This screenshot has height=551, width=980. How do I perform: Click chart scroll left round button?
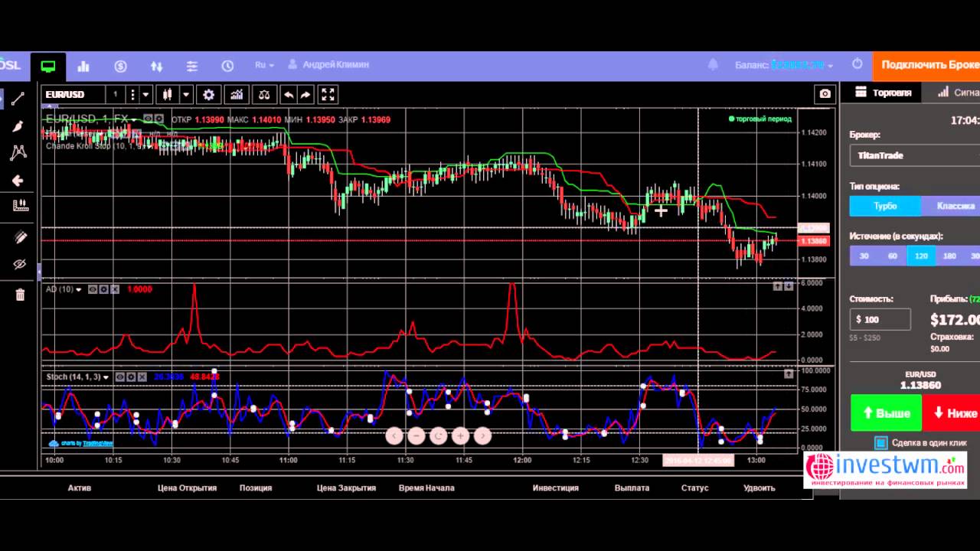(x=394, y=435)
